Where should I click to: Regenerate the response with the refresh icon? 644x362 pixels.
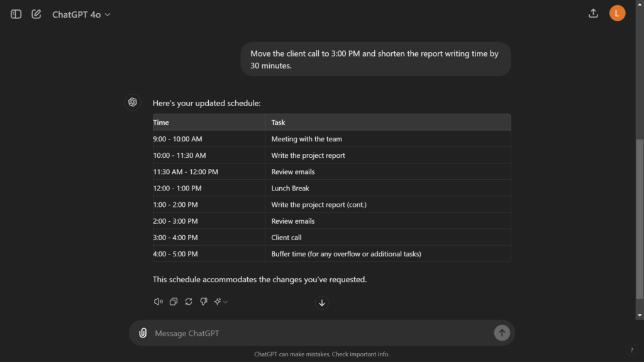click(x=188, y=302)
